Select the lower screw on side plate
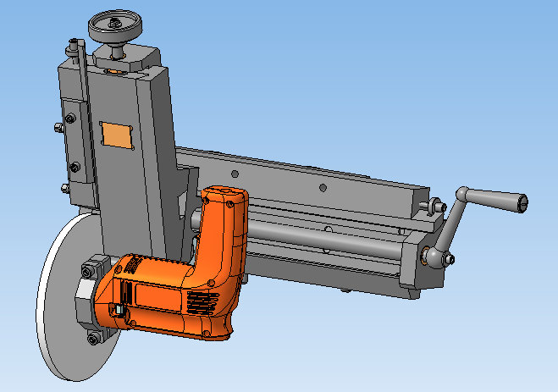The height and width of the screenshot is (392, 558). [75, 167]
